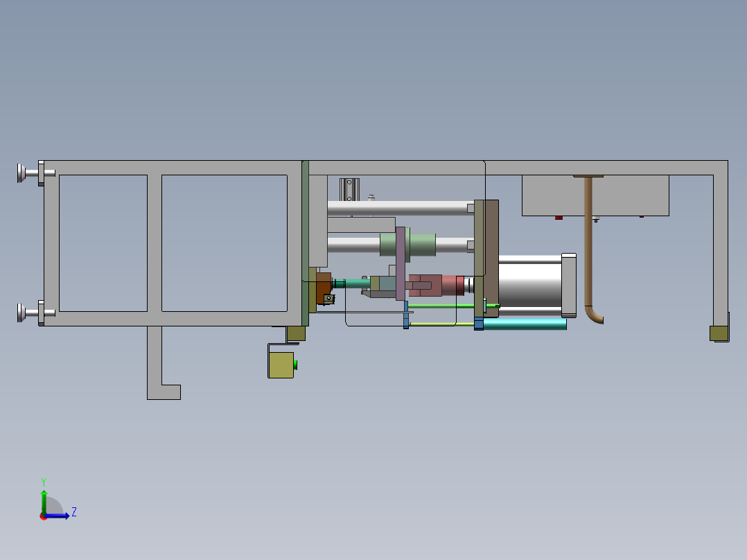Select the olive foot block at far right
The height and width of the screenshot is (560, 747).
[x=719, y=333]
